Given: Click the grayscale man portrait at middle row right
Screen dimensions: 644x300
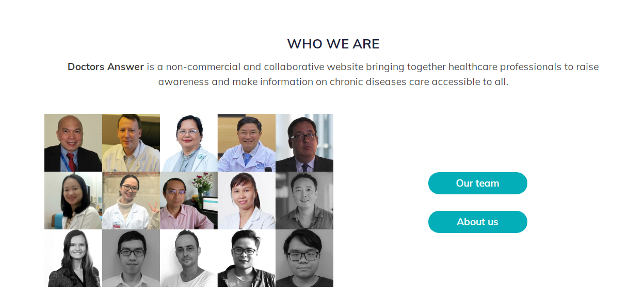Looking at the screenshot, I should click(304, 201).
